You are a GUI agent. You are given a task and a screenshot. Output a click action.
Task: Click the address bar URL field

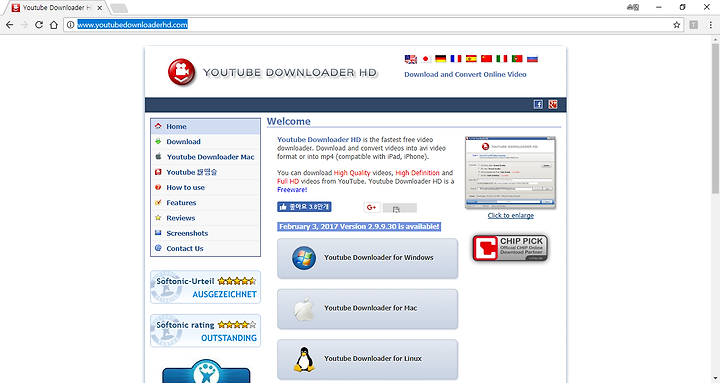click(373, 25)
